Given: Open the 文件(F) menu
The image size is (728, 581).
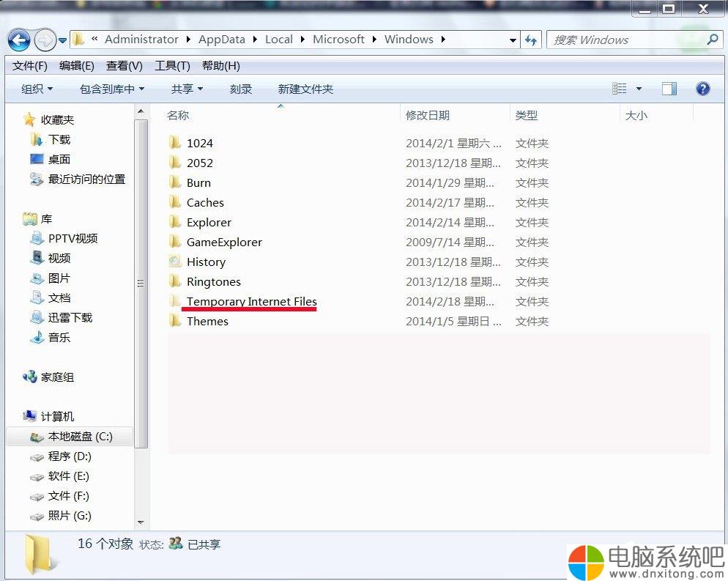Looking at the screenshot, I should click(x=29, y=66).
